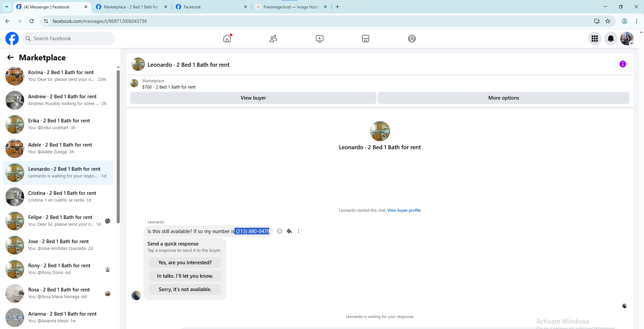
Task: Open the Video (Watch) icon
Action: click(320, 39)
